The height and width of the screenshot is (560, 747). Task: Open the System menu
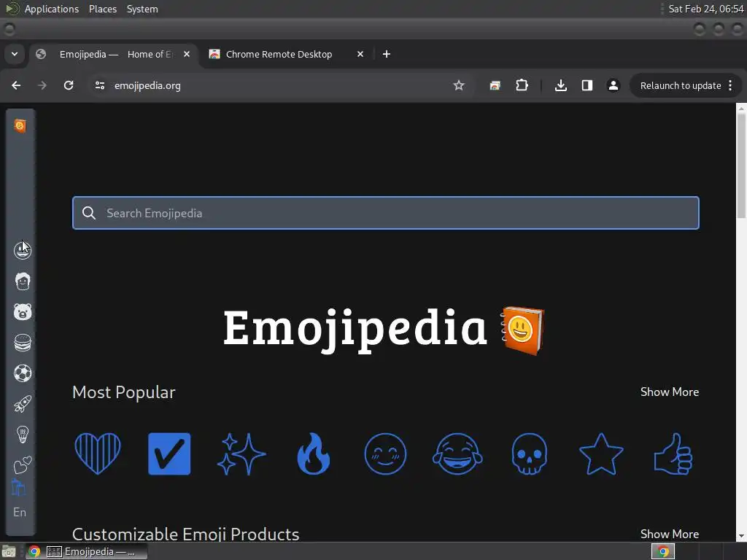(x=142, y=9)
